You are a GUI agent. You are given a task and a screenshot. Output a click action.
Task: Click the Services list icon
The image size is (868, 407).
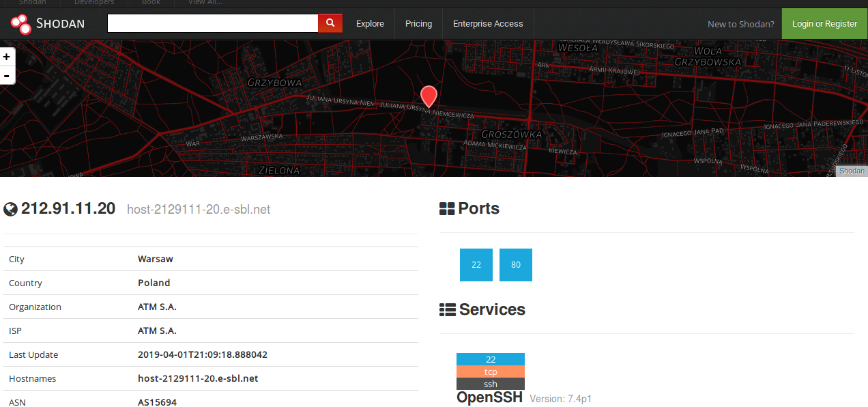pyautogui.click(x=447, y=310)
